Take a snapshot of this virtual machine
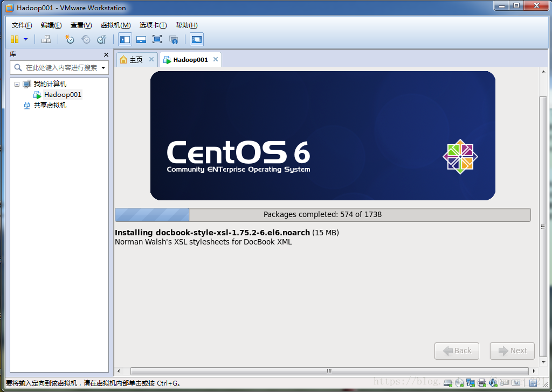The height and width of the screenshot is (392, 552). pyautogui.click(x=70, y=39)
